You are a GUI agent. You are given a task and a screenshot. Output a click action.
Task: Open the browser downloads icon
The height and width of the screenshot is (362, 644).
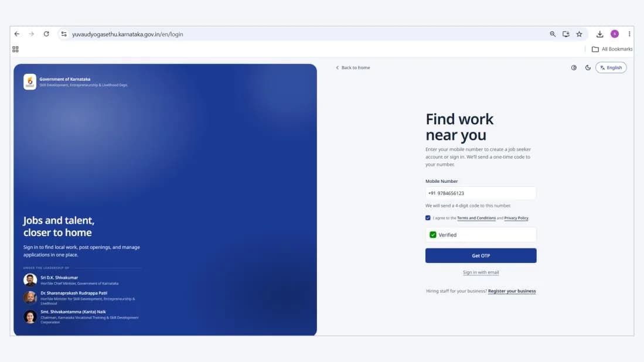coord(599,34)
